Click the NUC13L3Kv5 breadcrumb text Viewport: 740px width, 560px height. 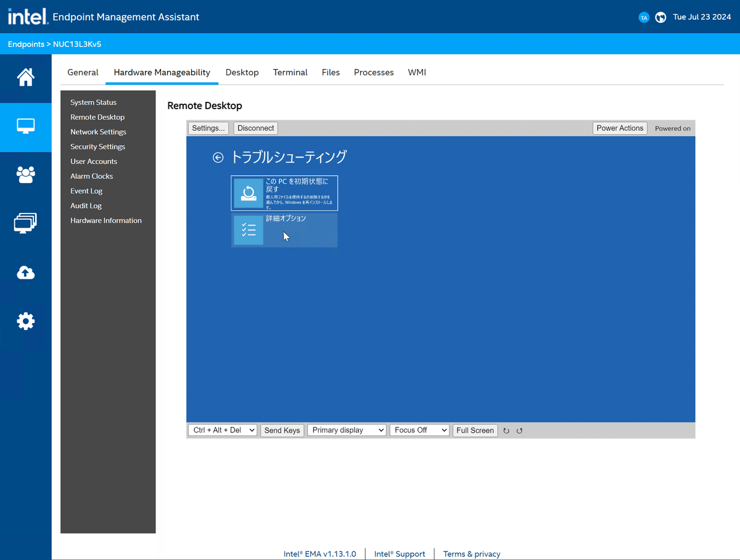77,44
